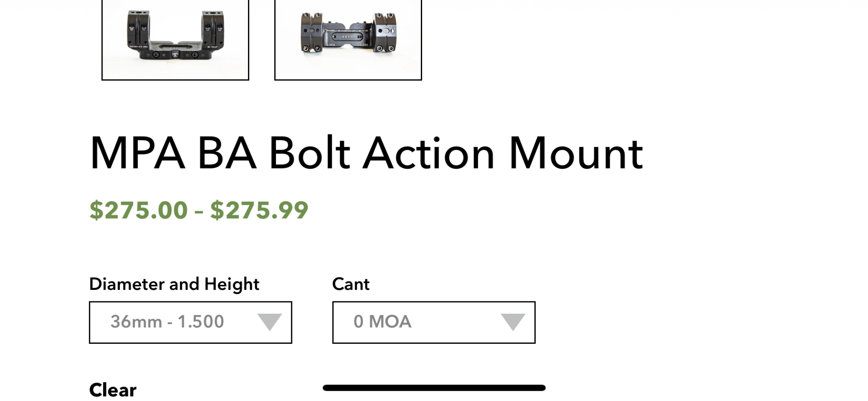Tap the home indicator bar

434,387
